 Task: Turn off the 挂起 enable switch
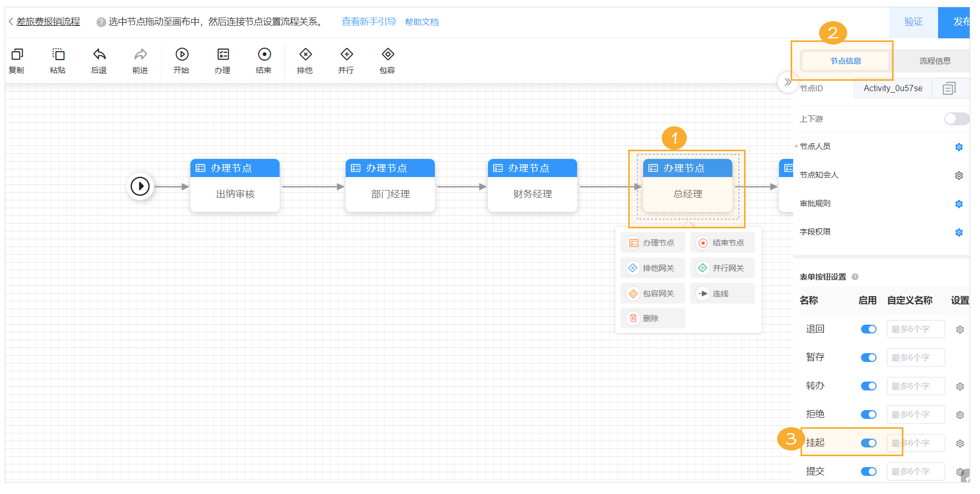(x=868, y=443)
